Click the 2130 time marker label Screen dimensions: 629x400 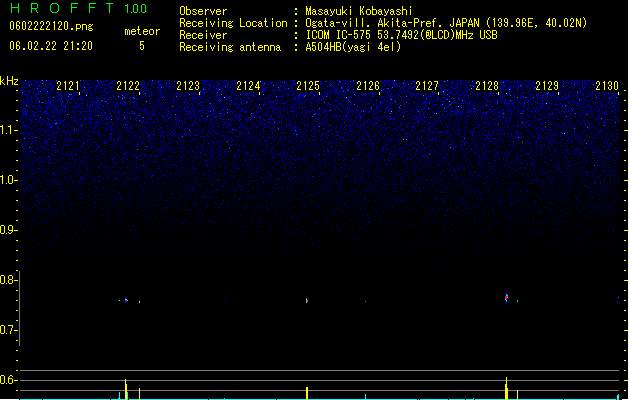pos(607,86)
